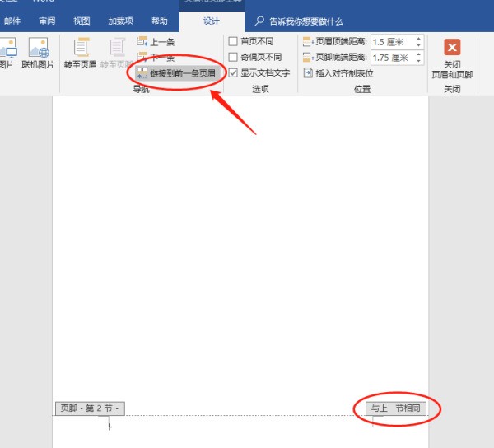Close Header and Footer (关闭页眉和页脚)
The height and width of the screenshot is (448, 494).
point(452,58)
